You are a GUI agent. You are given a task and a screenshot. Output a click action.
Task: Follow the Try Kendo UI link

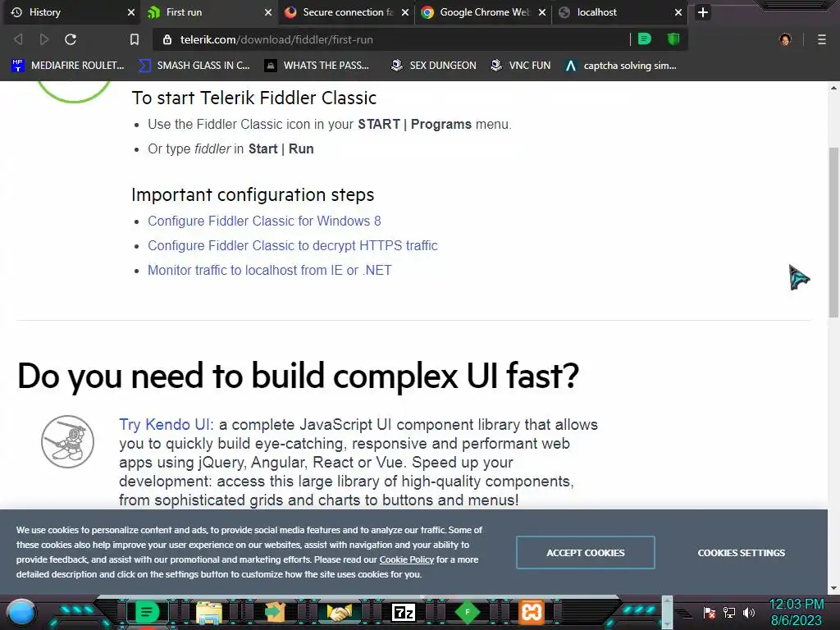(x=164, y=424)
